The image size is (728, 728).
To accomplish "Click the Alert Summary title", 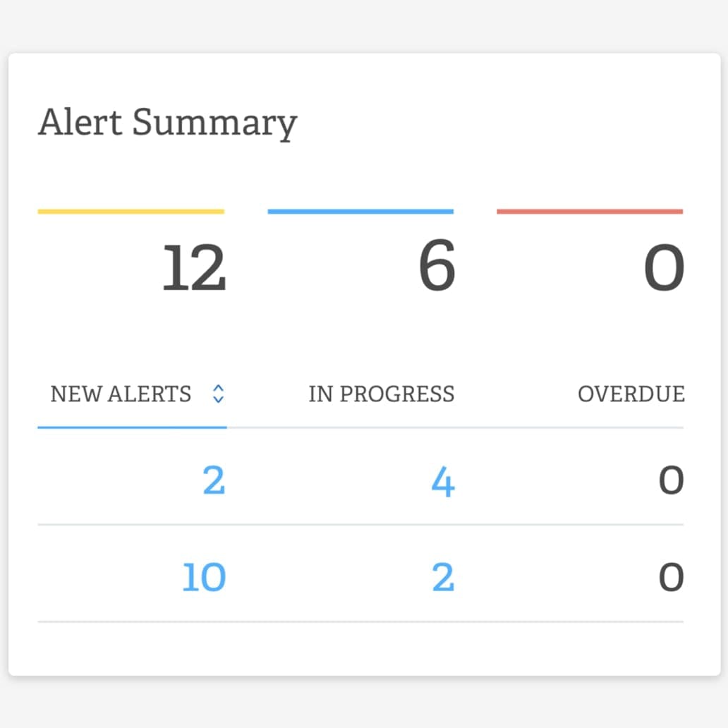I will click(168, 123).
